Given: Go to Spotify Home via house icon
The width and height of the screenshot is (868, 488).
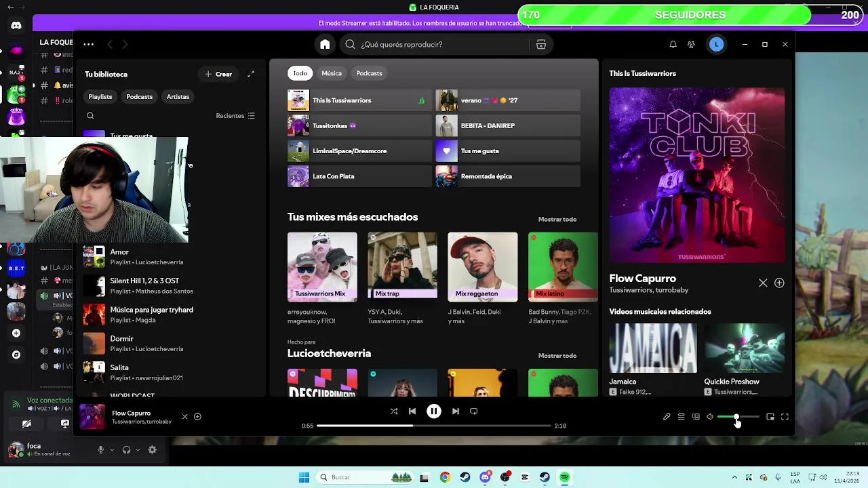Looking at the screenshot, I should pos(325,44).
